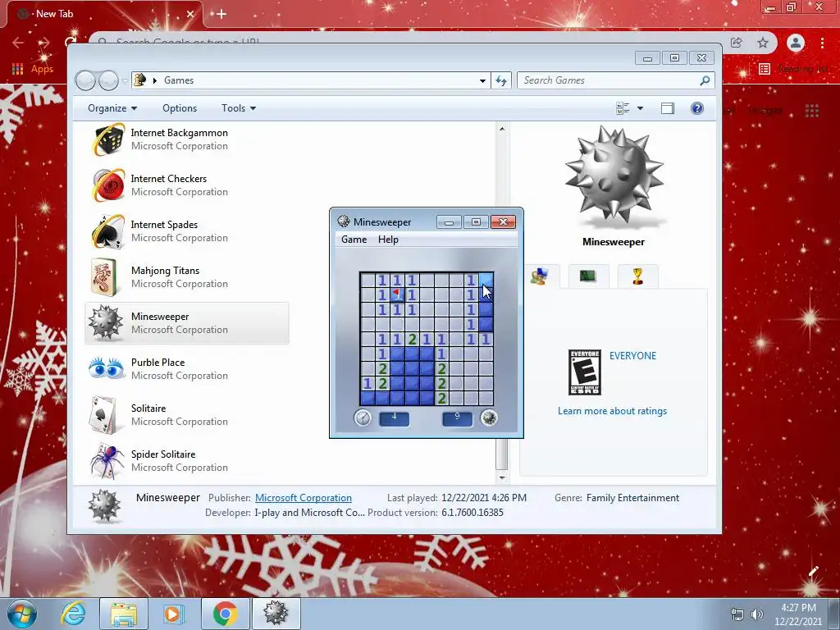840x630 pixels.
Task: Click Options in Games toolbar
Action: (x=180, y=108)
